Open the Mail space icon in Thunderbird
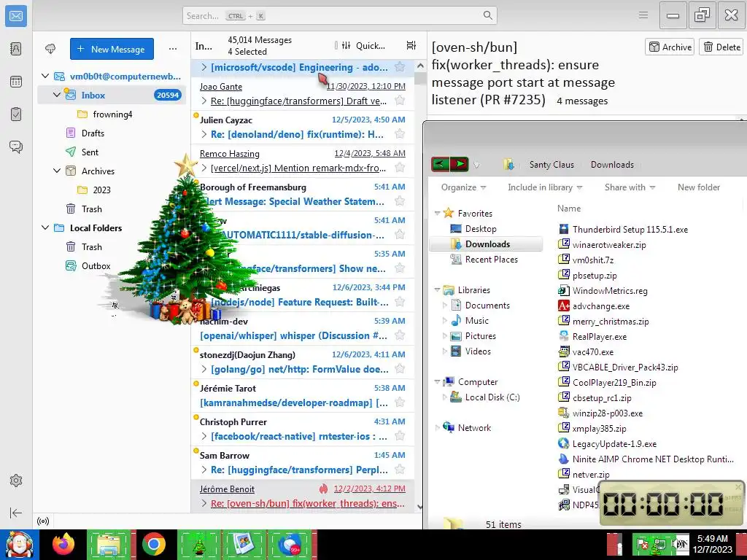 pos(16,16)
